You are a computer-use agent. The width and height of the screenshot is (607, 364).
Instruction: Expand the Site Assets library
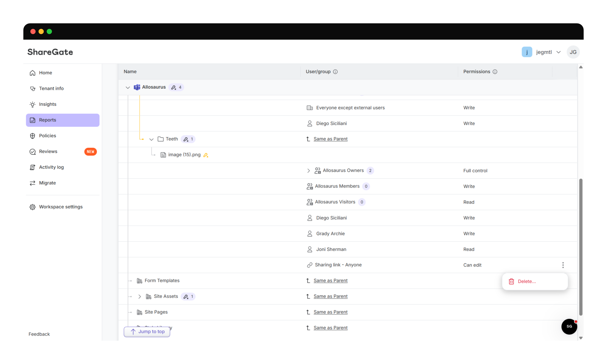tap(139, 297)
